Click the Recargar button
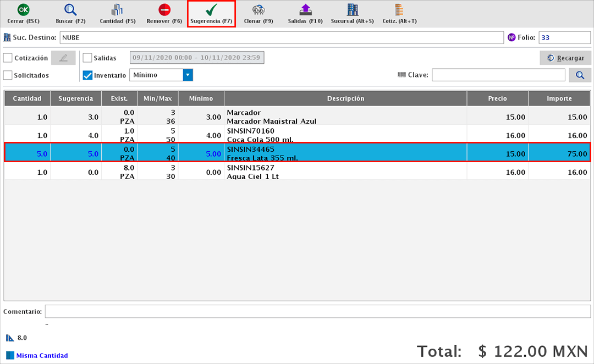 tap(565, 58)
